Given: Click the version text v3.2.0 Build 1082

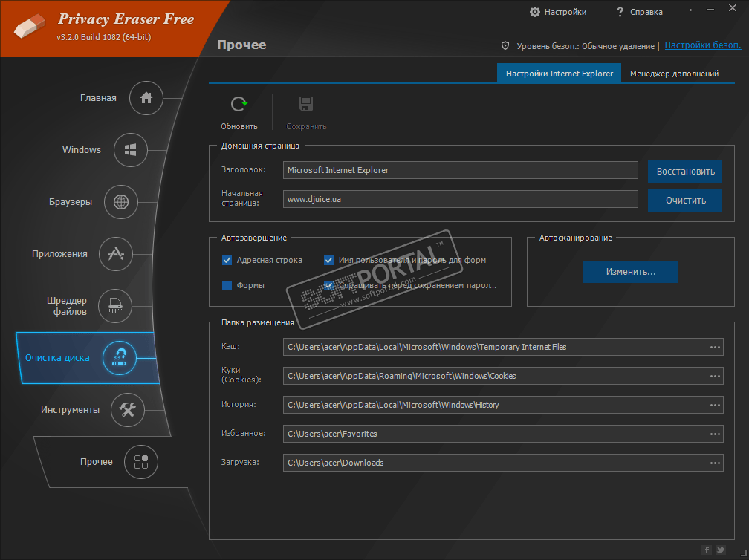Looking at the screenshot, I should [x=104, y=37].
